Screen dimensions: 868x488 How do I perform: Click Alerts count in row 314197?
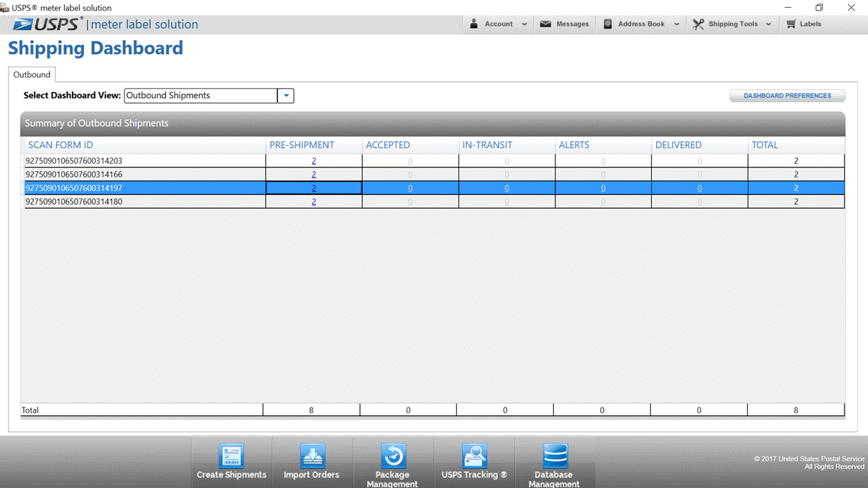(603, 188)
